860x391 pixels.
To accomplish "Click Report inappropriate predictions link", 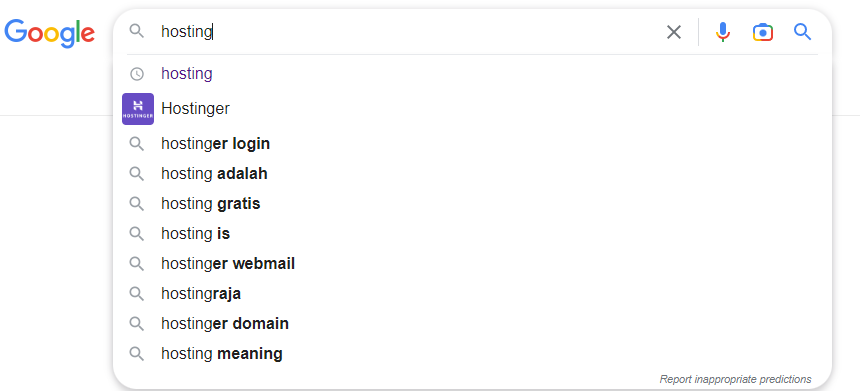I will tap(735, 379).
